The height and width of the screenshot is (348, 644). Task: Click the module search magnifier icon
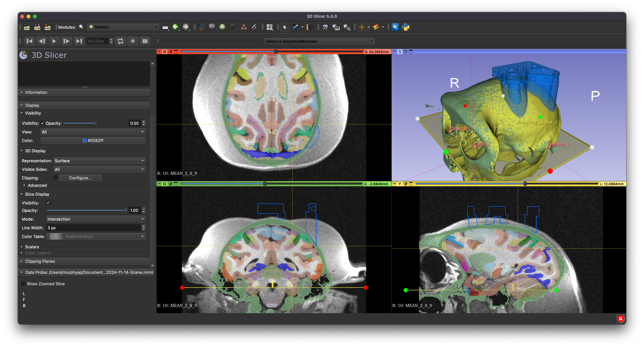[81, 27]
